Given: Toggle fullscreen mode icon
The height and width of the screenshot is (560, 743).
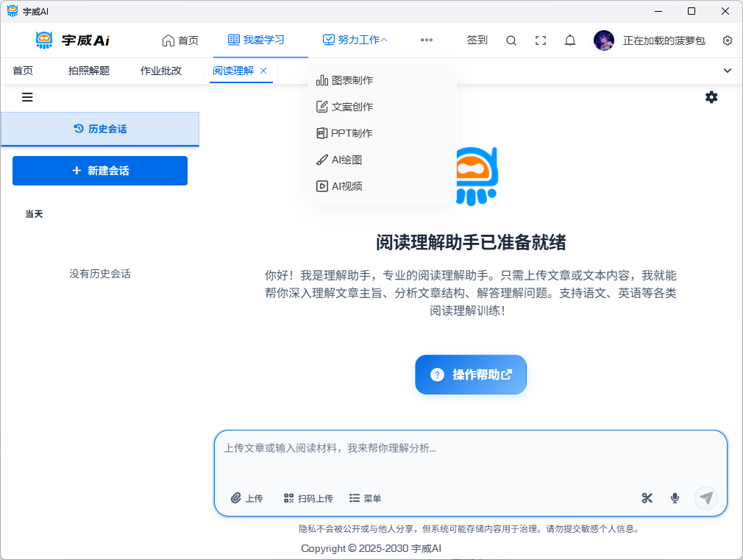Looking at the screenshot, I should click(x=541, y=40).
